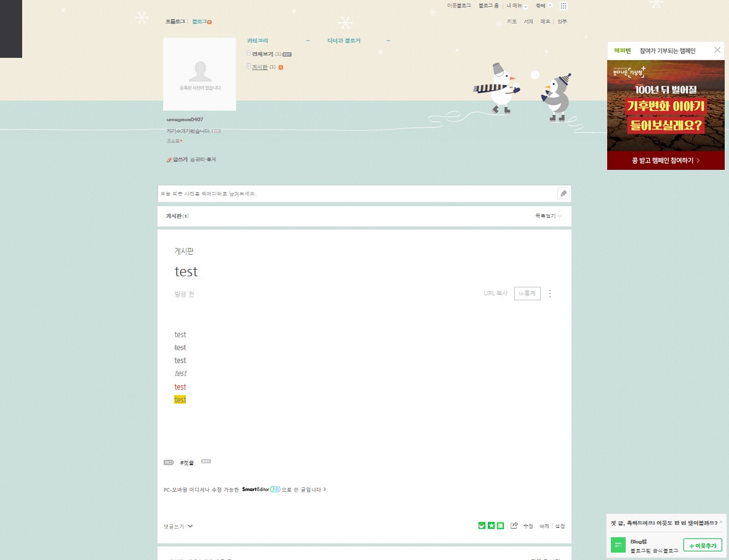Expand the 내 메뉴 dropdown
729x560 pixels.
click(516, 6)
